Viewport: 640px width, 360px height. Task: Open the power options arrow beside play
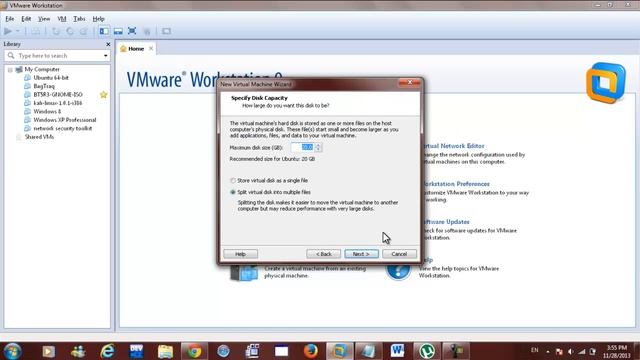click(18, 31)
